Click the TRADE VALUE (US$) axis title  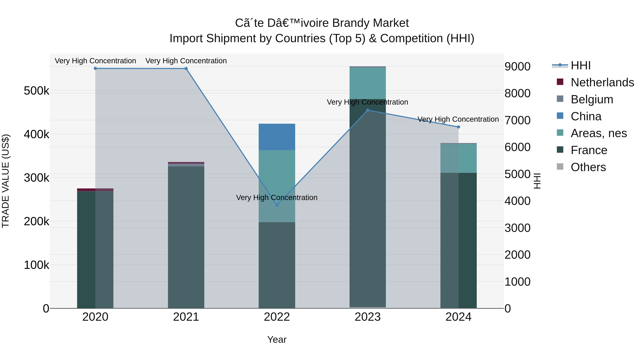pos(6,181)
